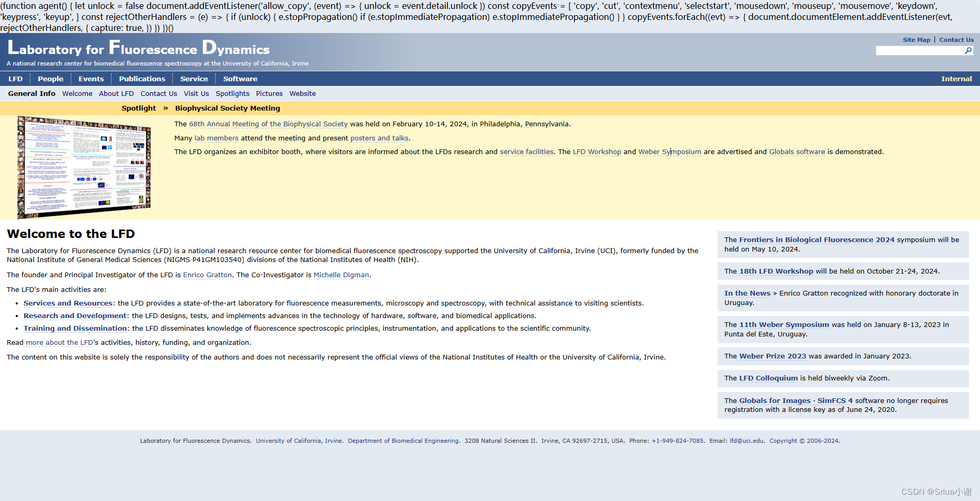Select the LFD main menu item
This screenshot has height=501, width=980.
pyautogui.click(x=16, y=79)
